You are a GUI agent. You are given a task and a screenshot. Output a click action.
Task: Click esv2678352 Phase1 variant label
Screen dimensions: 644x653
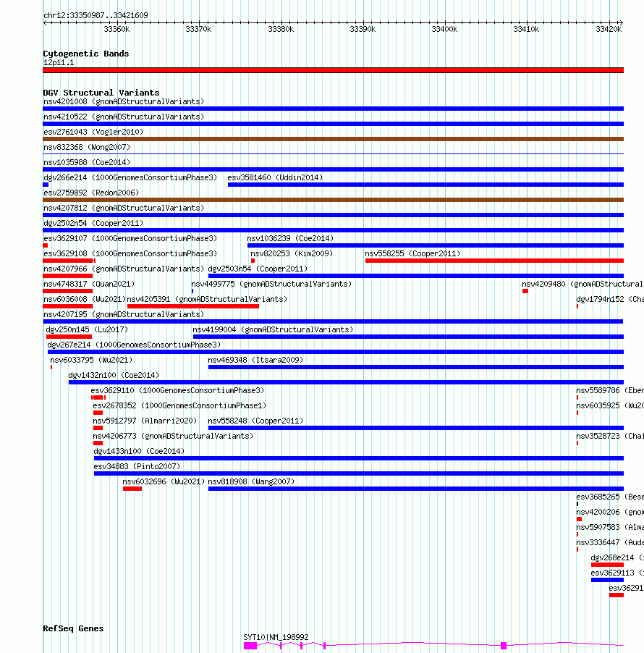[x=179, y=405]
